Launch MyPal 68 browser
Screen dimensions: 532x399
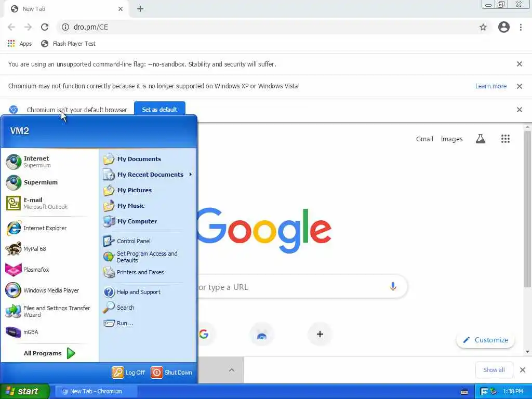tap(49, 249)
